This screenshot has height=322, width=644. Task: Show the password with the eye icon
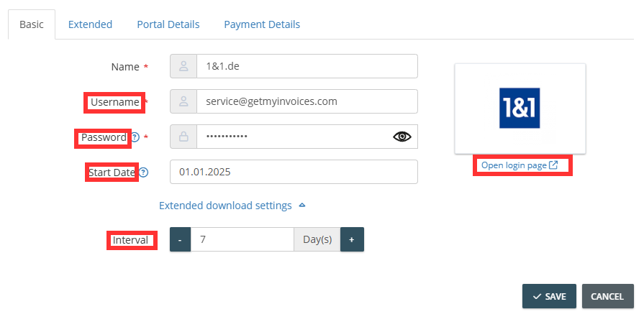tap(402, 137)
